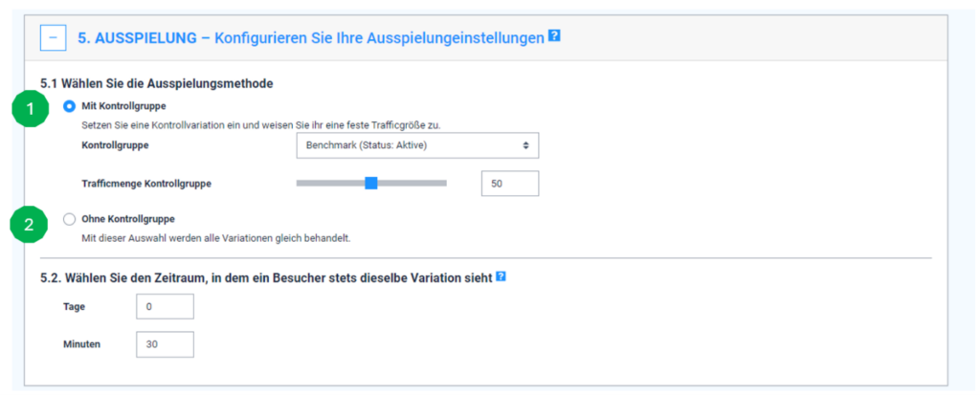Click the '5.1 Wählen Sie die Ausspielungsmethode' heading
The width and height of the screenshot is (980, 395).
point(157,84)
